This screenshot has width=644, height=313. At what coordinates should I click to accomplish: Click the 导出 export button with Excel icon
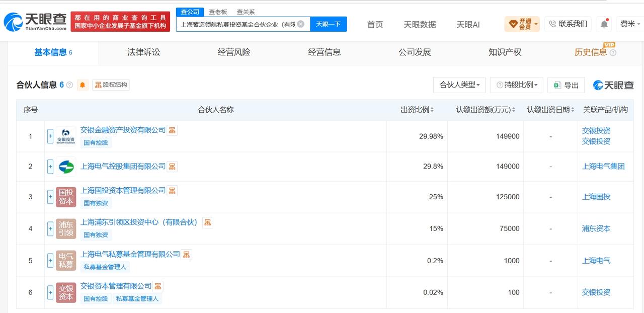pyautogui.click(x=566, y=85)
